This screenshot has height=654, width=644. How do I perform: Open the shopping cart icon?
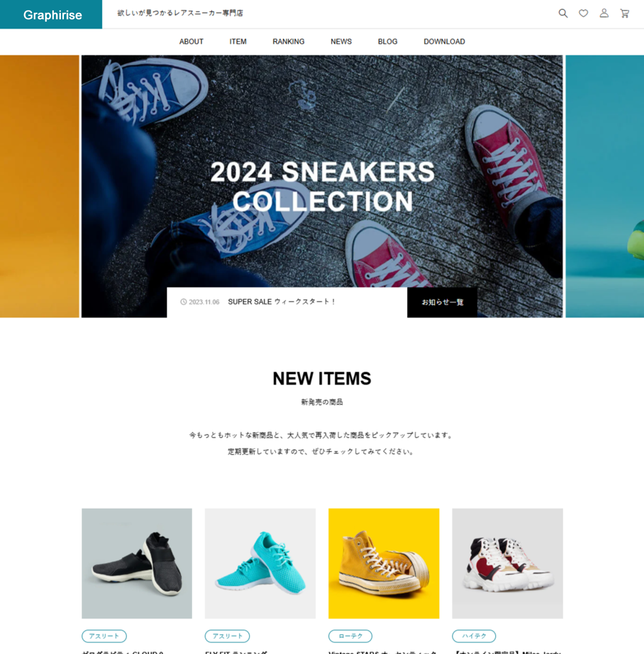[625, 14]
